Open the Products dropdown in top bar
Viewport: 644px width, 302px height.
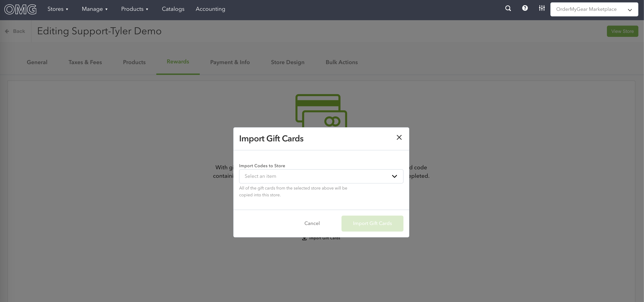135,9
